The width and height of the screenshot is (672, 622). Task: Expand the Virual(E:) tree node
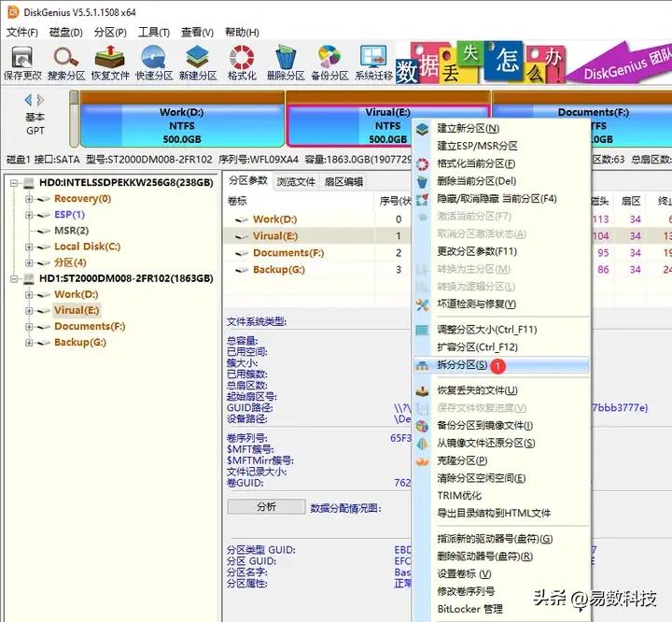point(29,311)
